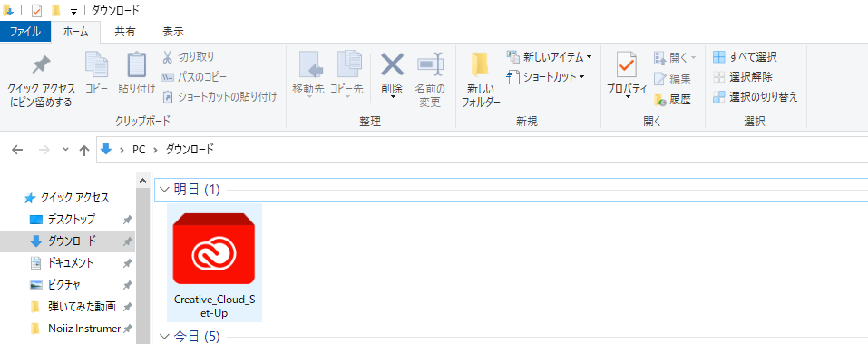Viewport: 868px width, 344px height.
Task: Click the 貼り付け clipboard icon
Action: tap(136, 64)
